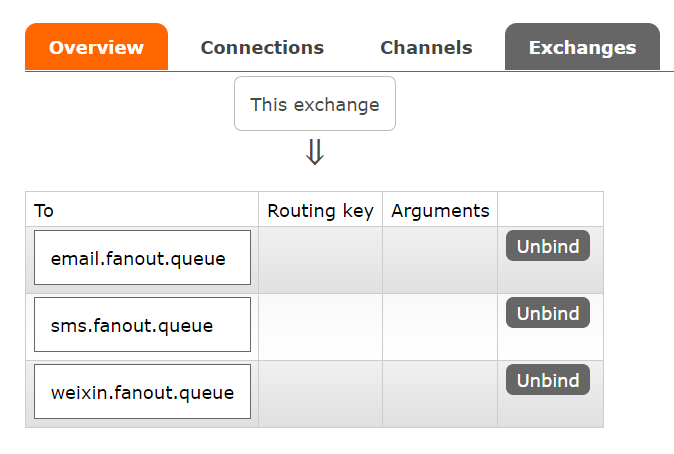Switch to the Connections tab
Image resolution: width=674 pixels, height=454 pixels.
click(262, 47)
